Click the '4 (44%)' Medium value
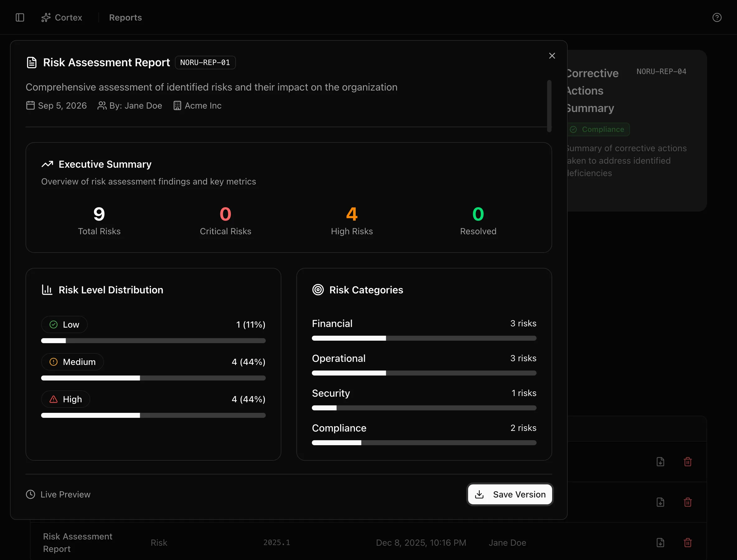Image resolution: width=737 pixels, height=560 pixels. (248, 362)
